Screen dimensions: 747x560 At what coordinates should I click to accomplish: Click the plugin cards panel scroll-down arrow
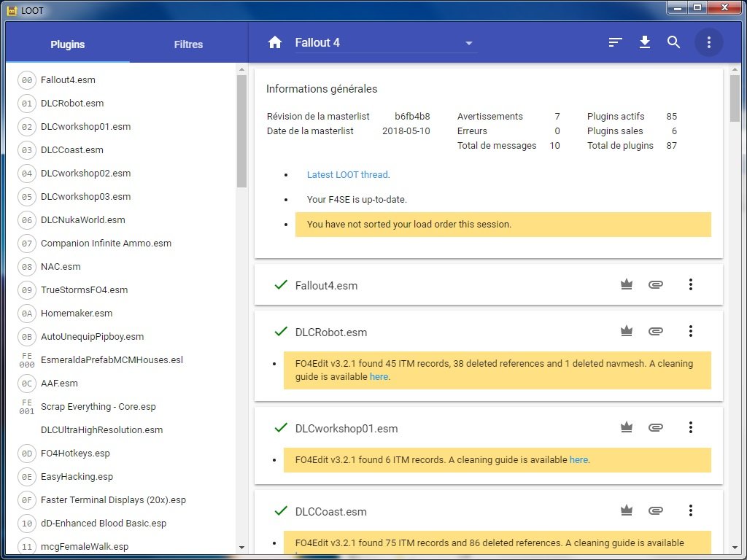(x=735, y=548)
